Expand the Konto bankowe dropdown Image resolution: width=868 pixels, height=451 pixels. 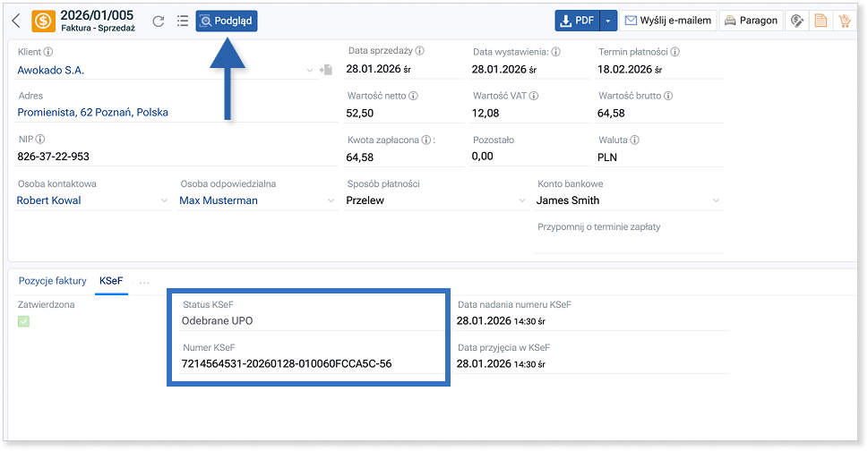pos(715,201)
